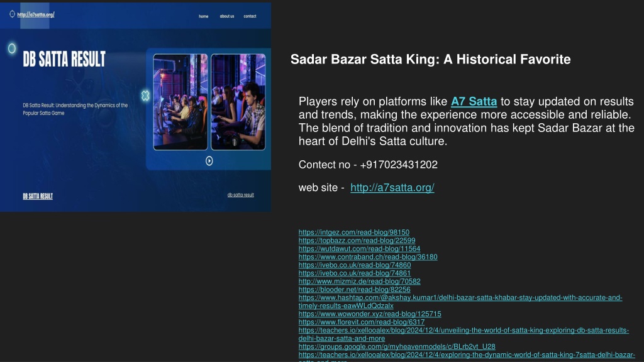Viewport: 644px width, 362px height.
Task: Open the florevit.com read-blog/6317 link
Action: coord(362,322)
